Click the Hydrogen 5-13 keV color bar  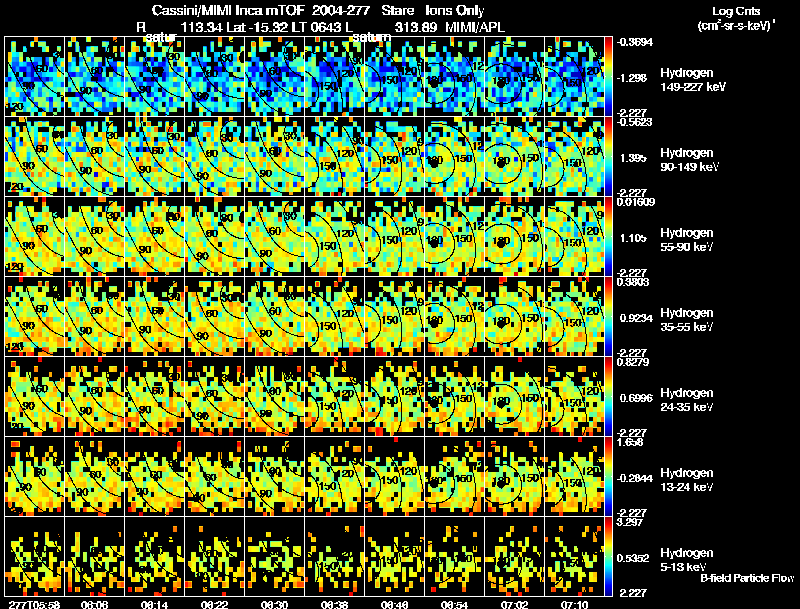(x=608, y=557)
